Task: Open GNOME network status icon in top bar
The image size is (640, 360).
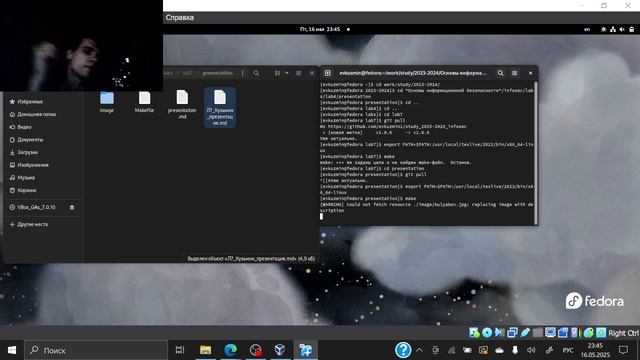Action: coord(613,29)
